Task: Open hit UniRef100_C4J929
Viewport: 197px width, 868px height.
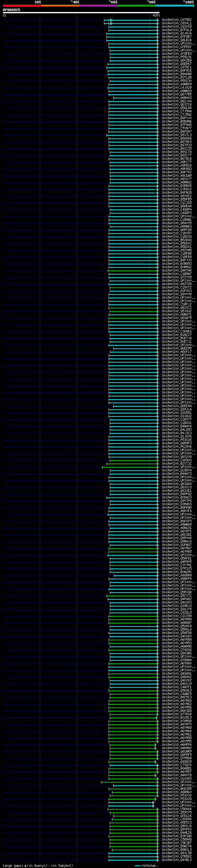Action: tap(177, 88)
